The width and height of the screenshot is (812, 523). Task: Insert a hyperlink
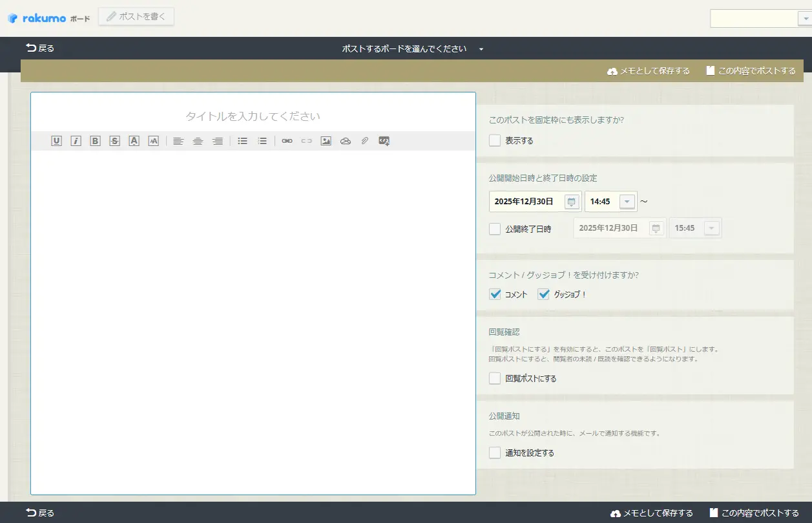pyautogui.click(x=287, y=141)
